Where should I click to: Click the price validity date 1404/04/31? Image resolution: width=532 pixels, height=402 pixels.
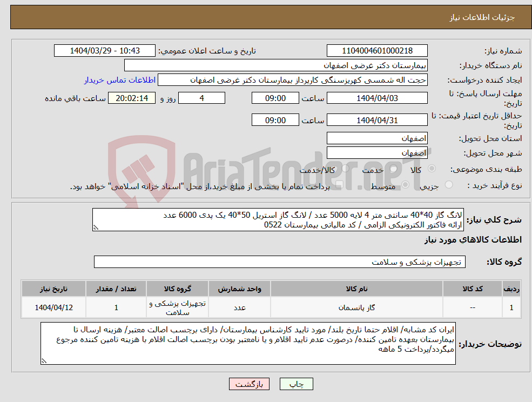point(377,120)
